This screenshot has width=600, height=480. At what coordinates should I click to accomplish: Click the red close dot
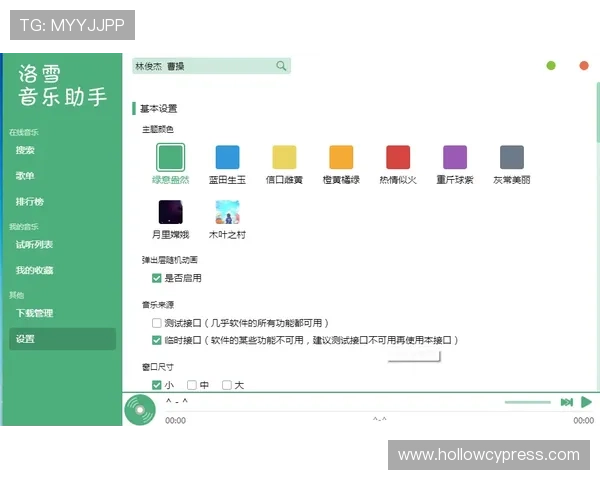pos(584,66)
